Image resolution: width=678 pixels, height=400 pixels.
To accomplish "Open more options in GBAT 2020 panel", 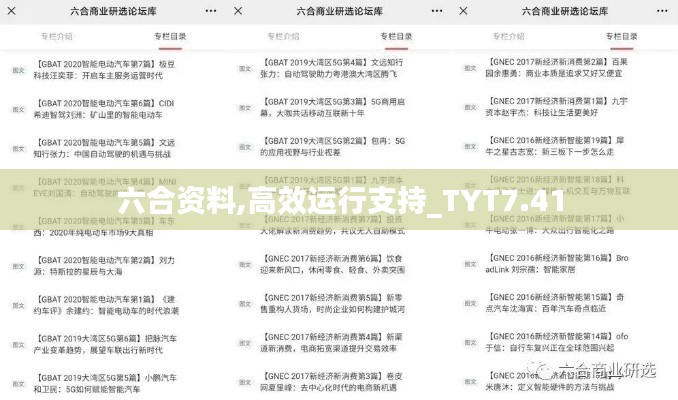I will [211, 11].
